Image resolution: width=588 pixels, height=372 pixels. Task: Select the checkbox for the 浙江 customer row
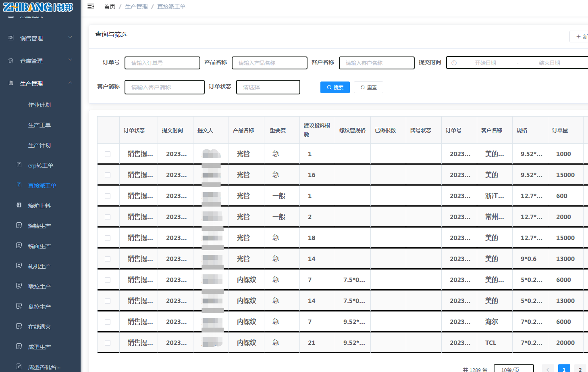pos(108,196)
